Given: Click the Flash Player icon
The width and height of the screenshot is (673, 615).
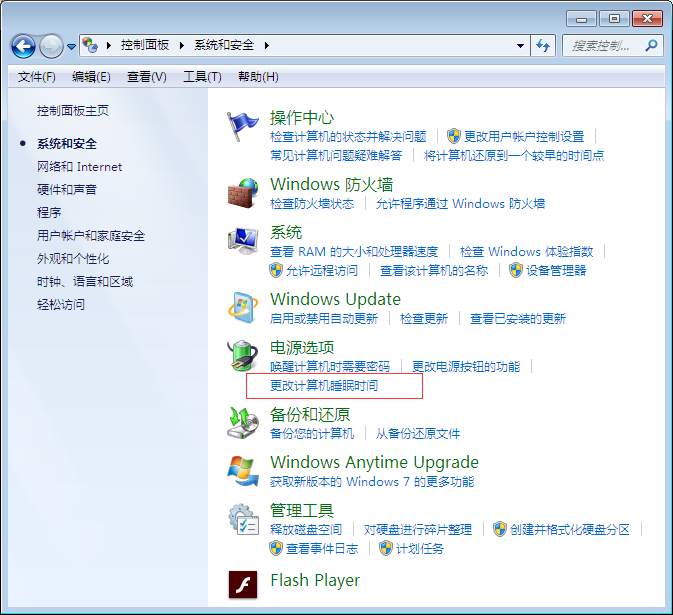Looking at the screenshot, I should 243,584.
